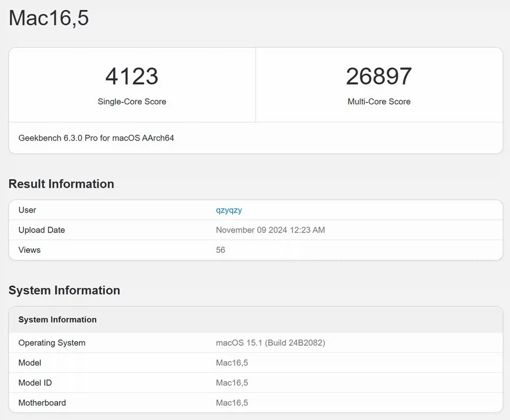Click the 26897 multi-core score number
This screenshot has width=510, height=420.
coord(379,77)
